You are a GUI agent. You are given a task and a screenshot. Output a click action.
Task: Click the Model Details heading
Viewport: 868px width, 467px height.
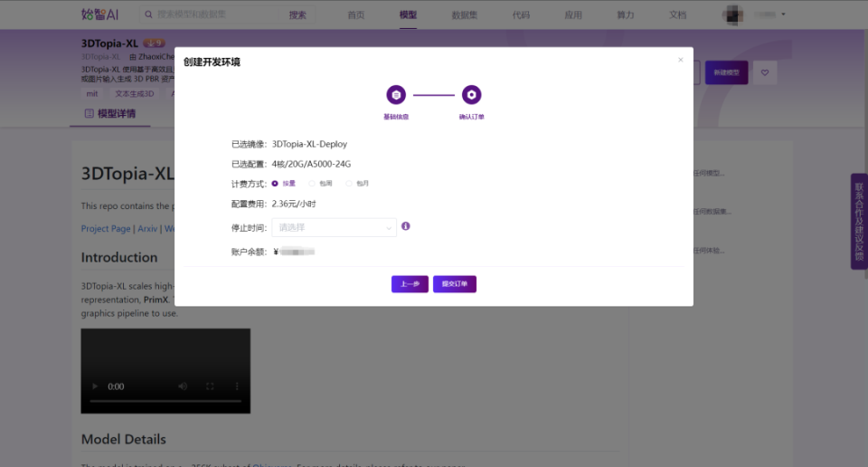[x=124, y=439]
